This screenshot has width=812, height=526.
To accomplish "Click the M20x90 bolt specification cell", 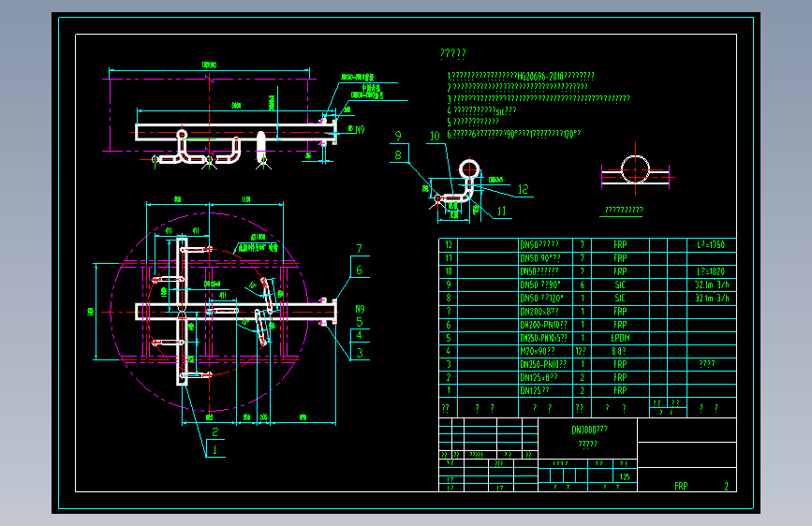I will 538,351.
